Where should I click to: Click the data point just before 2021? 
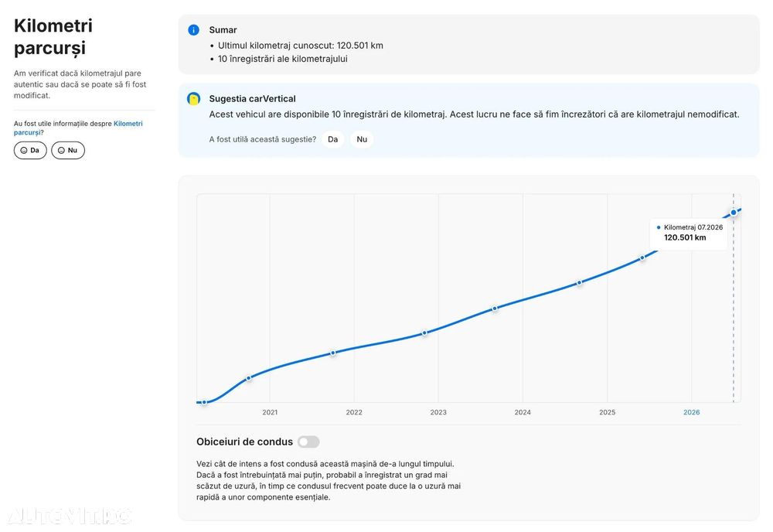click(x=249, y=378)
